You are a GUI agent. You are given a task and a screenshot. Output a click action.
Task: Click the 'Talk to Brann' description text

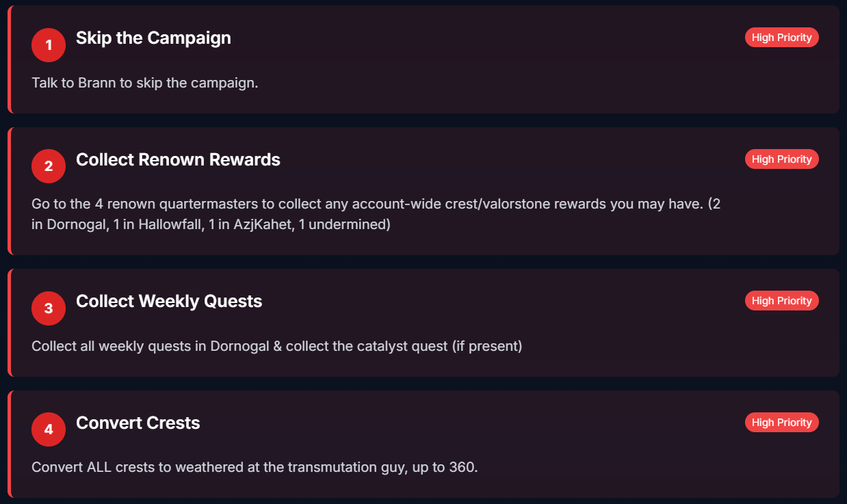(145, 83)
